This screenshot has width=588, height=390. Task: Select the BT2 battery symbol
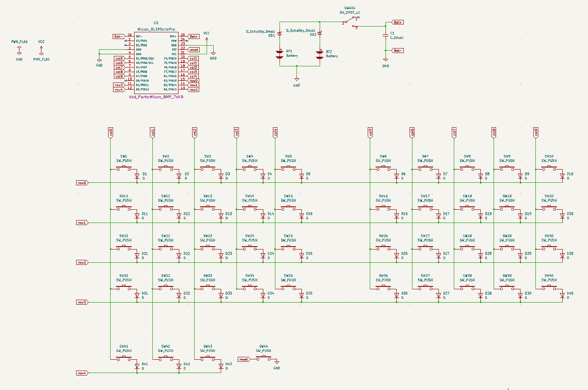[x=320, y=54]
